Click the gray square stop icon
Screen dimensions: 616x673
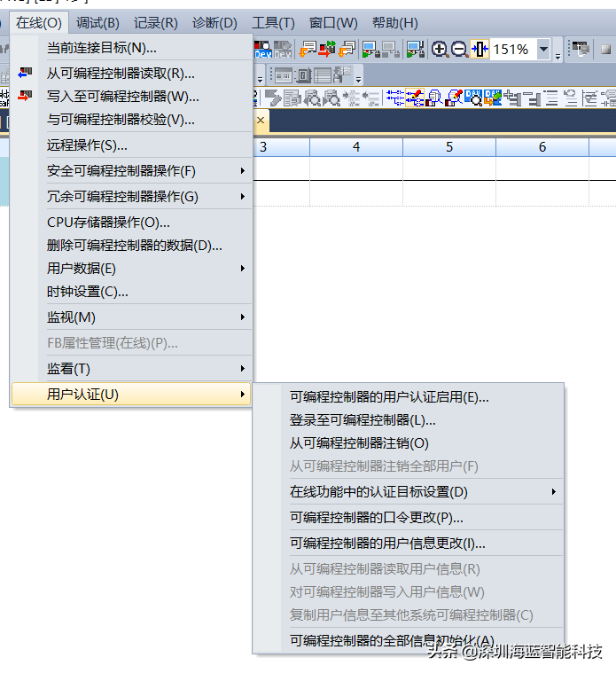pyautogui.click(x=605, y=50)
